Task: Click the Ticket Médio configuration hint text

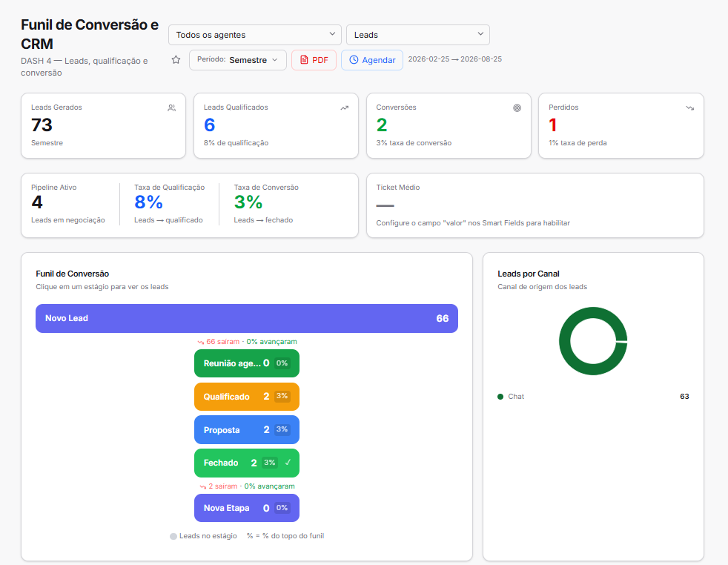Action: coord(473,223)
